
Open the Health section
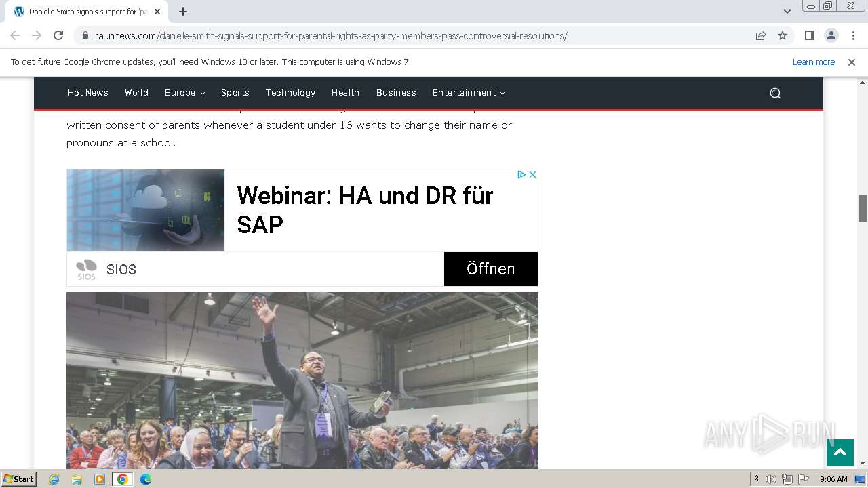point(345,93)
